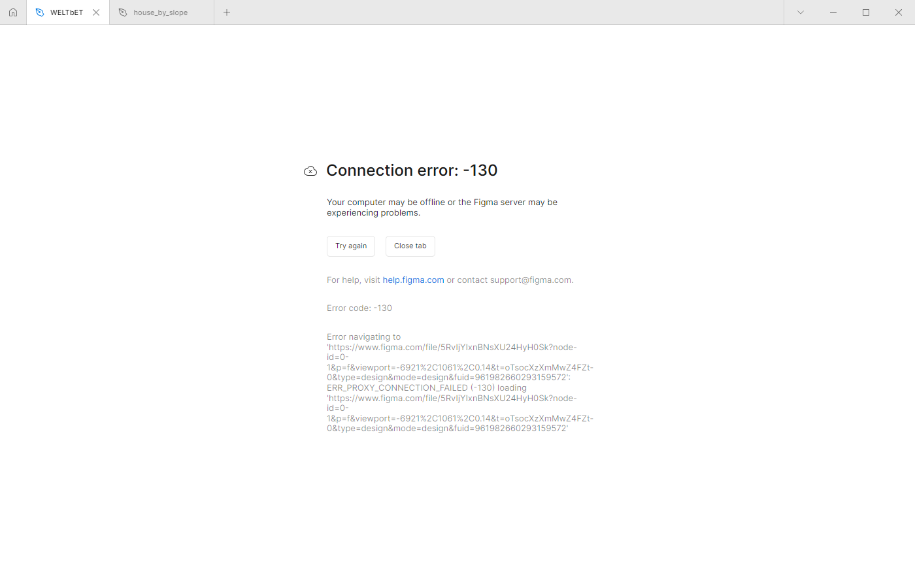Viewport: 915px width, 588px height.
Task: Click the 'Your computer may be offline' message
Action: coord(442,208)
